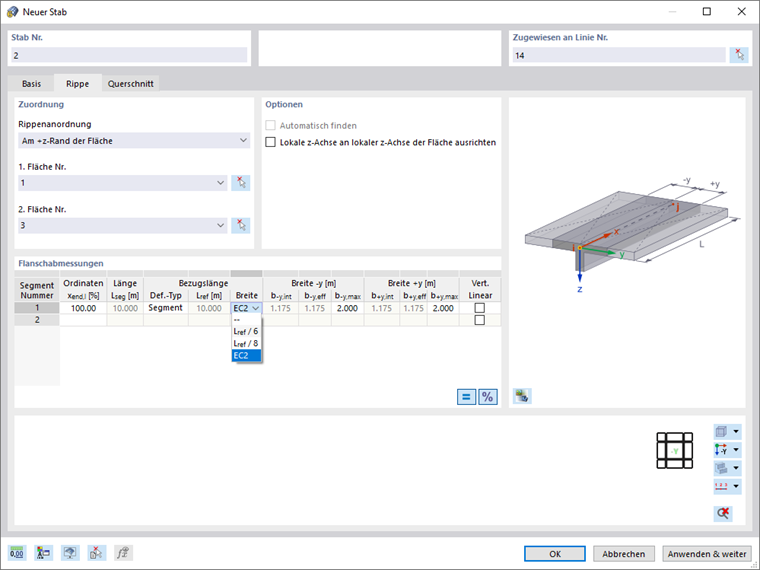Click the rib 3D preview graphic

click(633, 235)
